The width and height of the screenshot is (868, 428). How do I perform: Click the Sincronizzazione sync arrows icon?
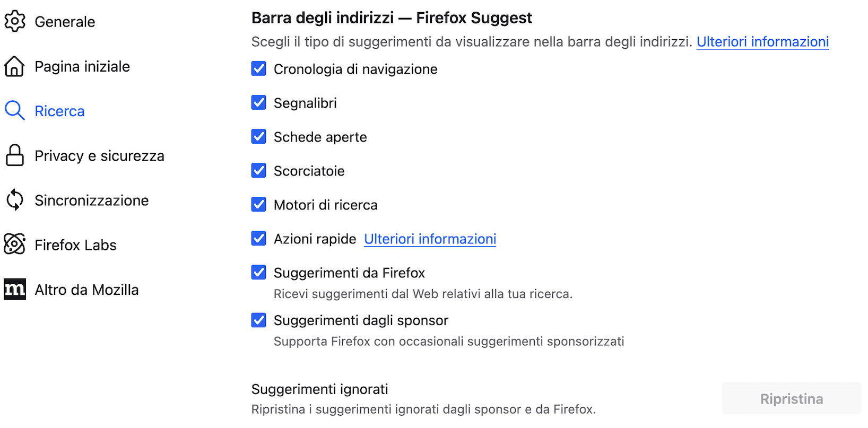point(15,200)
